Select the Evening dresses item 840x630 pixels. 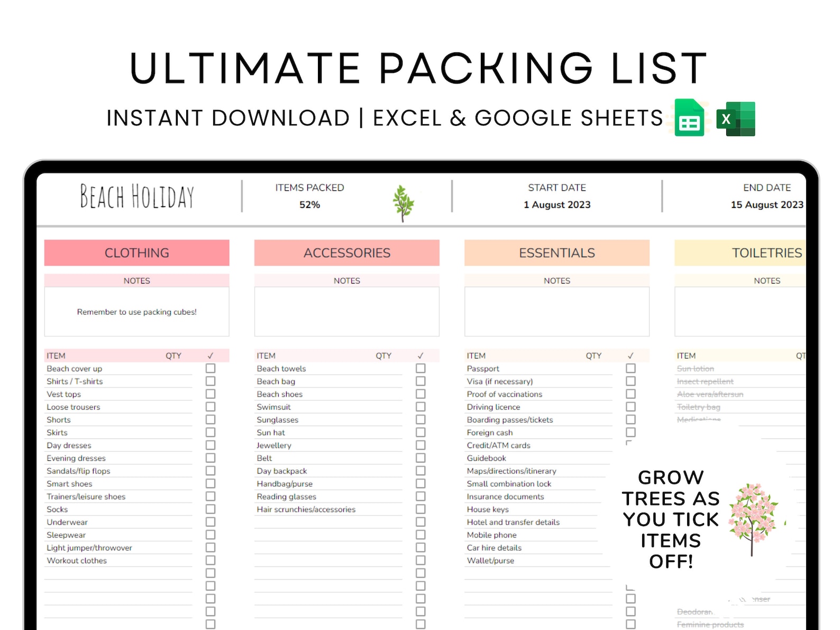pos(76,458)
